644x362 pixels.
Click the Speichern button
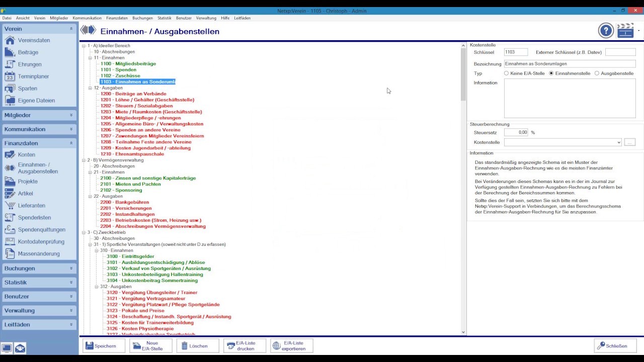[x=104, y=346]
